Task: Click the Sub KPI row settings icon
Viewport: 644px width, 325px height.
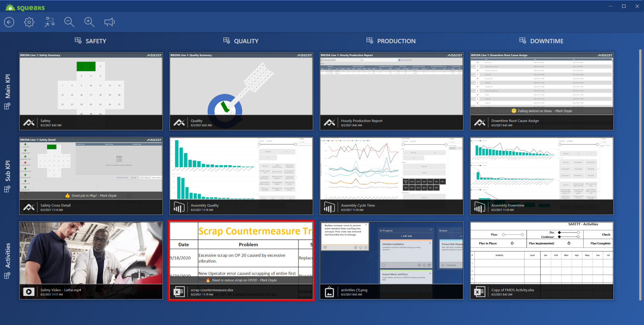Action: pyautogui.click(x=7, y=189)
